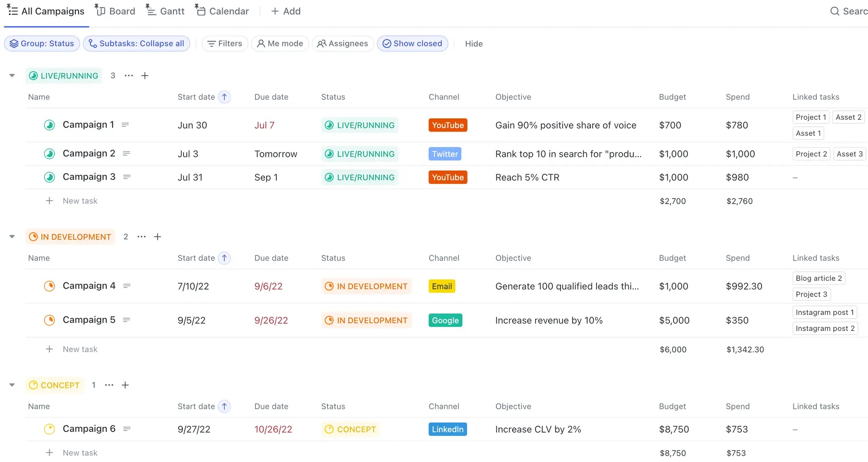Viewport: 868px width, 462px height.
Task: Click objective Reach 5% CTR
Action: [527, 177]
